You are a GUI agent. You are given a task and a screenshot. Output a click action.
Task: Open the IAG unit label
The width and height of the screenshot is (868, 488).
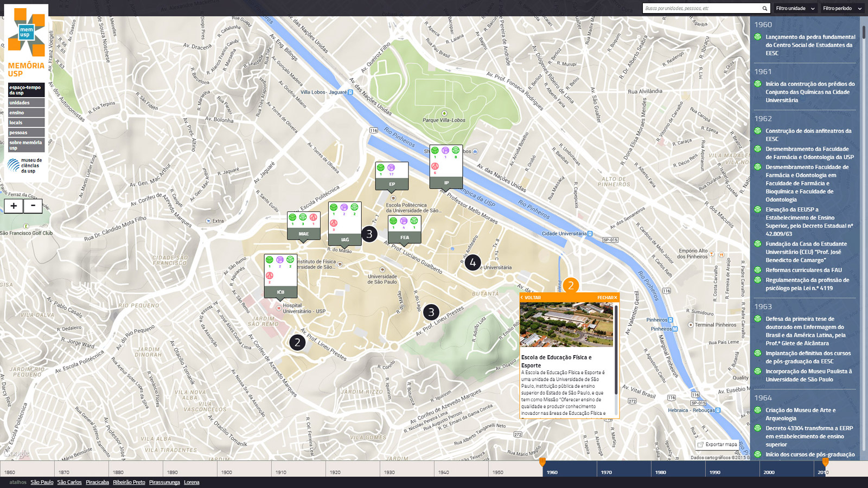pos(345,240)
